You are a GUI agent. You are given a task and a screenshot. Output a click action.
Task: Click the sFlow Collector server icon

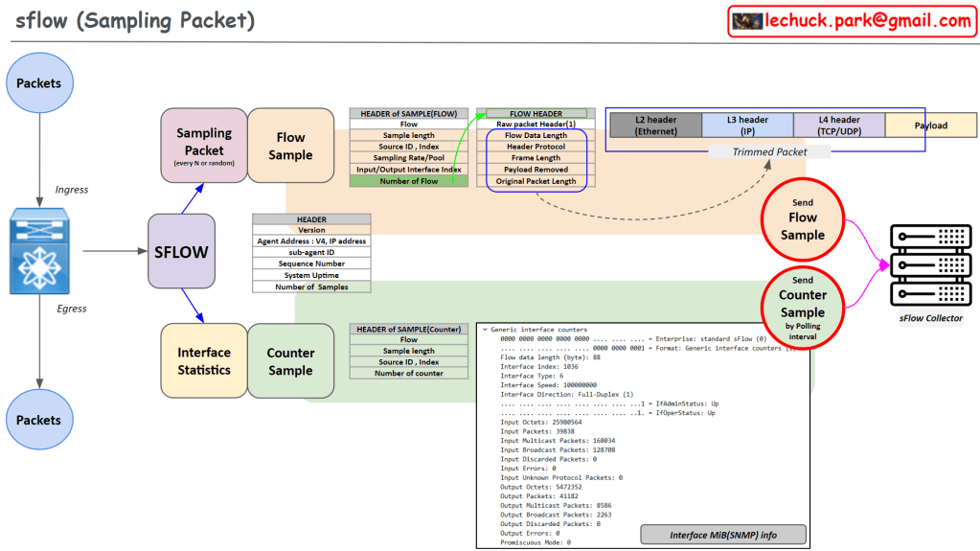point(930,264)
